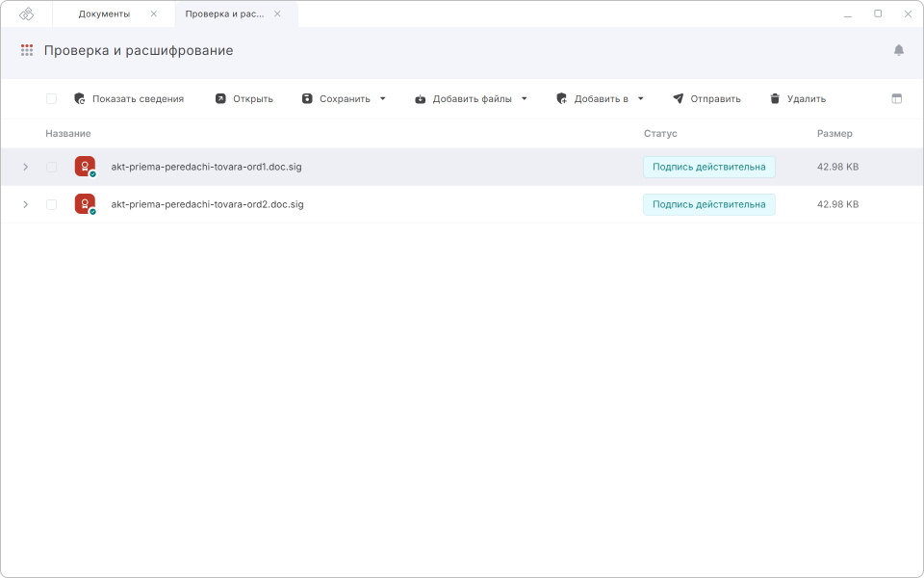Image resolution: width=924 pixels, height=578 pixels.
Task: Check the box for akt-priema-peredachi-tovara-ord1.doc.sig
Action: [x=51, y=167]
